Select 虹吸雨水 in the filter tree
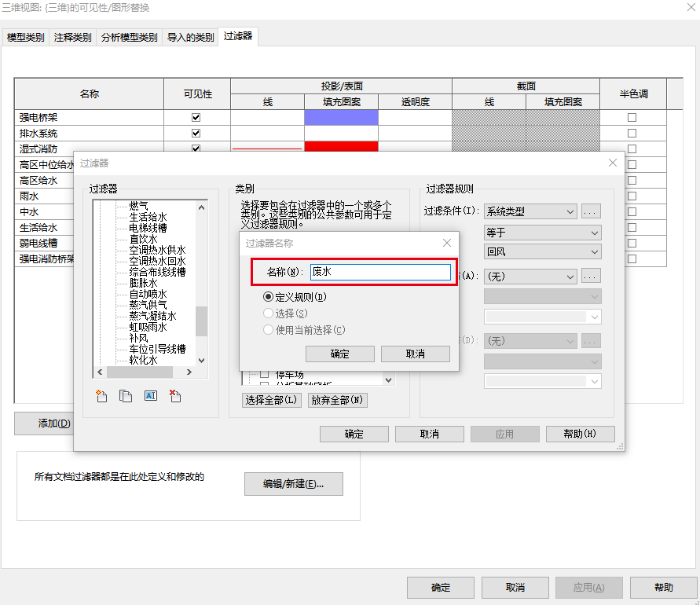This screenshot has width=700, height=605. [x=148, y=328]
